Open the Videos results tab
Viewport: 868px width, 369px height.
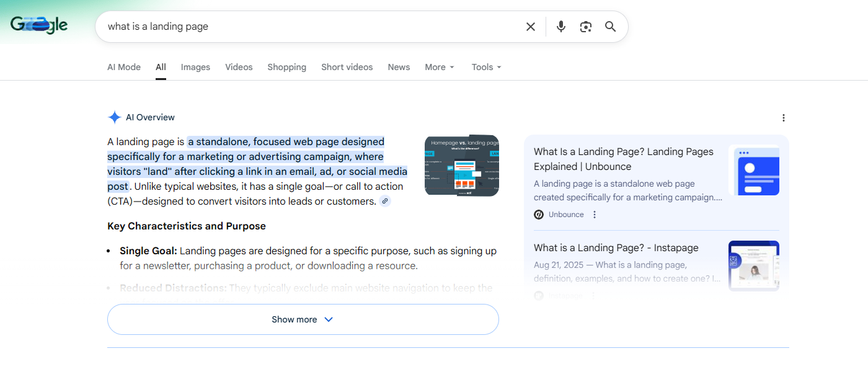pyautogui.click(x=239, y=67)
